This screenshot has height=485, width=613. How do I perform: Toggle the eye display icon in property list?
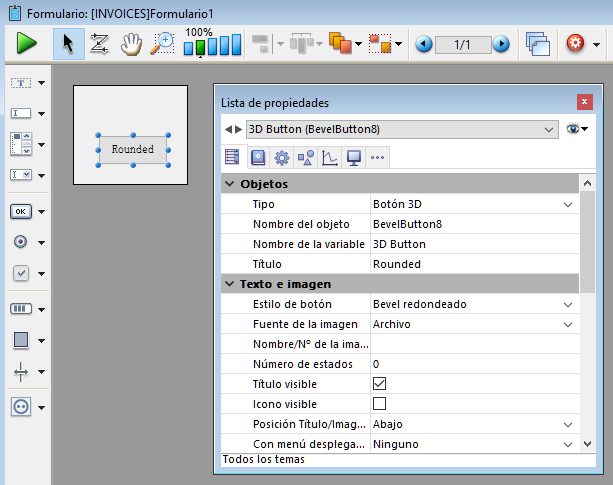point(574,129)
